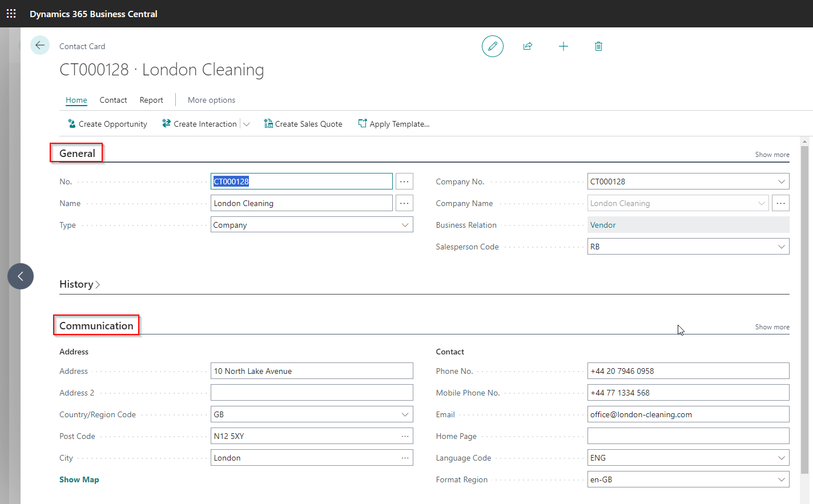Expand the Country/Region Code dropdown
Image resolution: width=813 pixels, height=504 pixels.
point(405,414)
